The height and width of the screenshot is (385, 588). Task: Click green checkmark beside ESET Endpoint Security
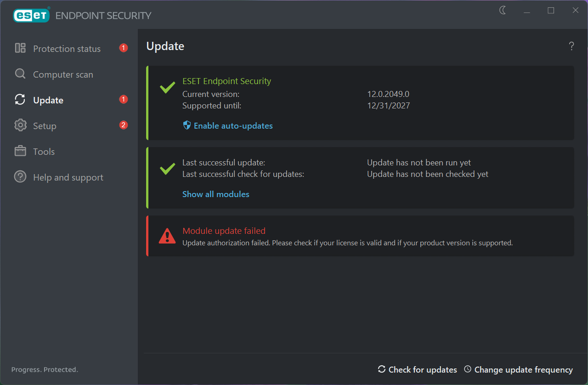pos(167,88)
